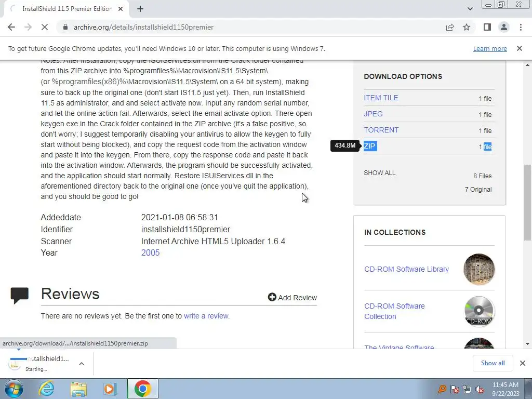Screen dimensions: 532x399
Task: Click the Chrome taskbar icon
Action: [143, 389]
